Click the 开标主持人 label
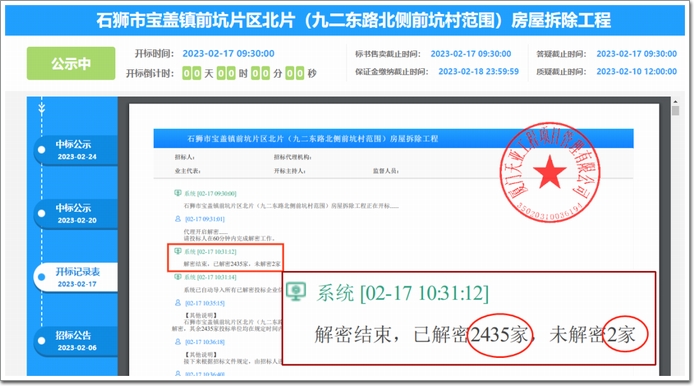The height and width of the screenshot is (386, 694). pos(289,171)
